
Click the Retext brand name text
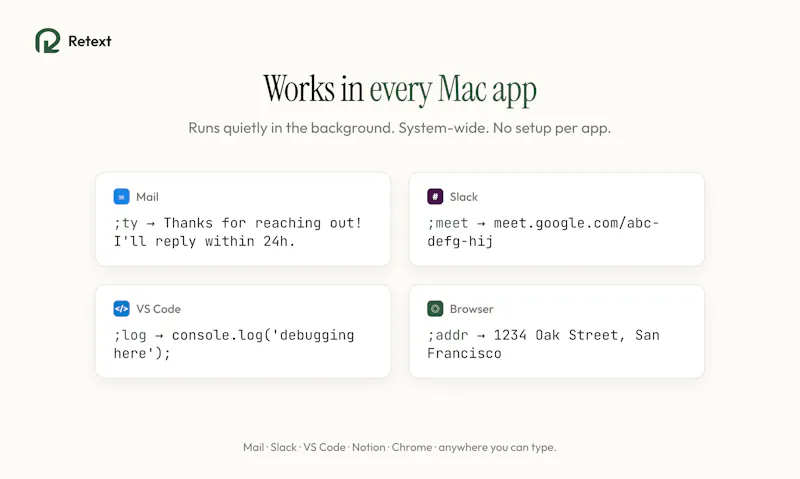90,41
